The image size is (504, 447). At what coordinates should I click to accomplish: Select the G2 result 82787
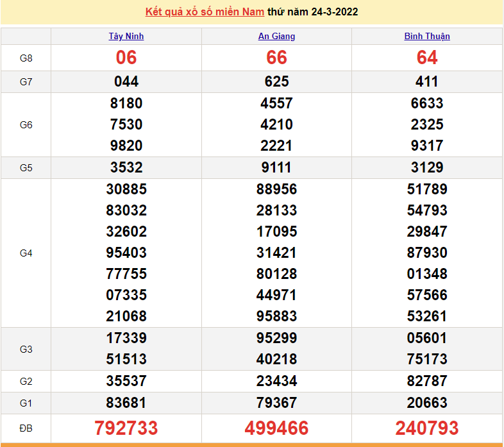[427, 381]
